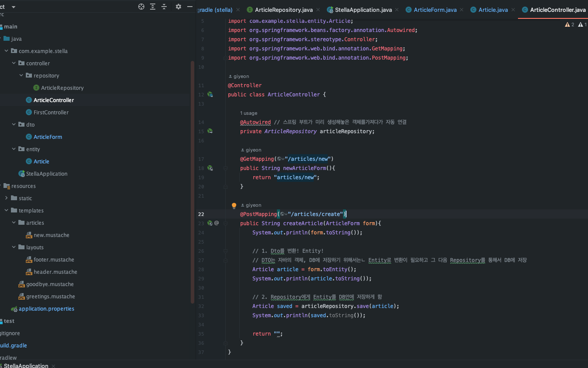Collapse the com.example.stella package
Screen dimensions: 588x368
7,51
